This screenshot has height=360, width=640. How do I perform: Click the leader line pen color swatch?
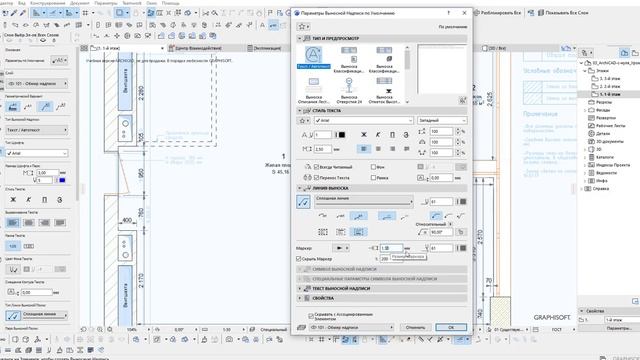[463, 202]
